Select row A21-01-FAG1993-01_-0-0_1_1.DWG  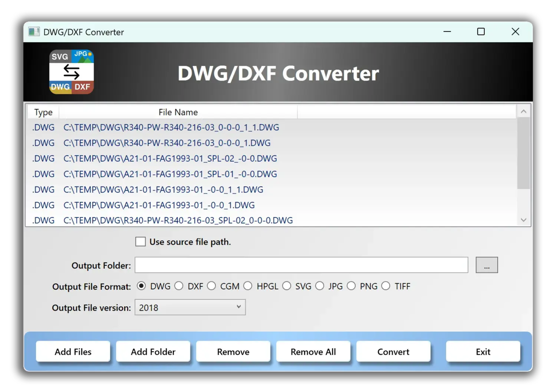click(272, 189)
